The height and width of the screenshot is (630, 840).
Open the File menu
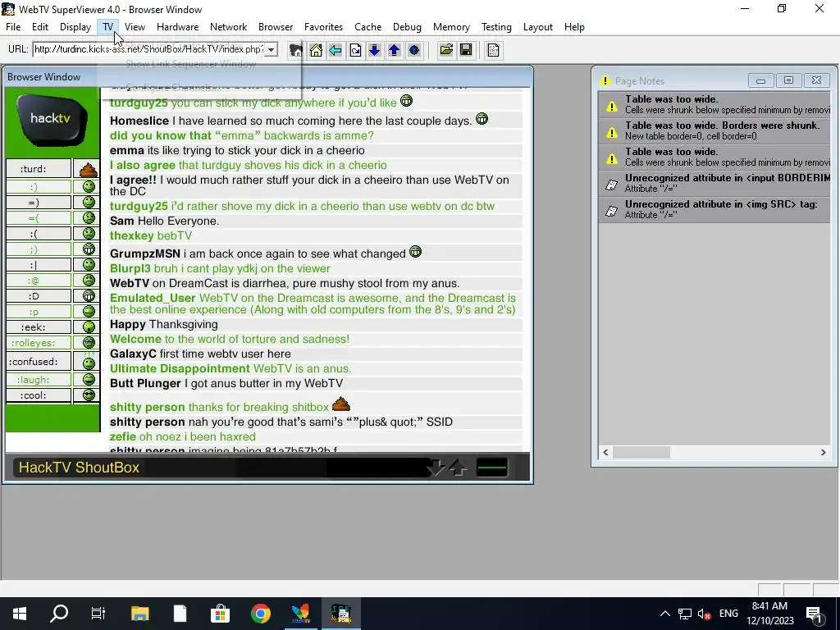13,27
